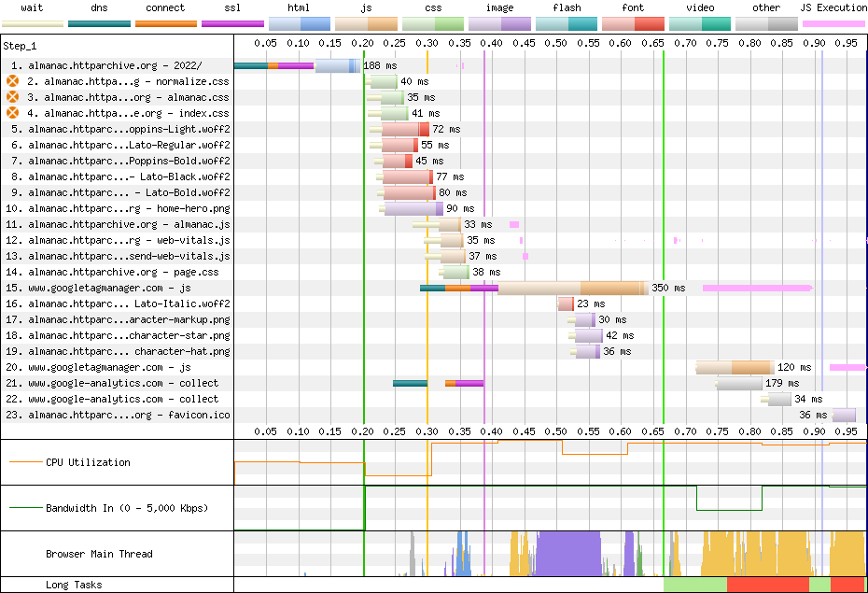Click the Long Tasks row label
Viewport: 868px width, 593px height.
click(x=74, y=585)
